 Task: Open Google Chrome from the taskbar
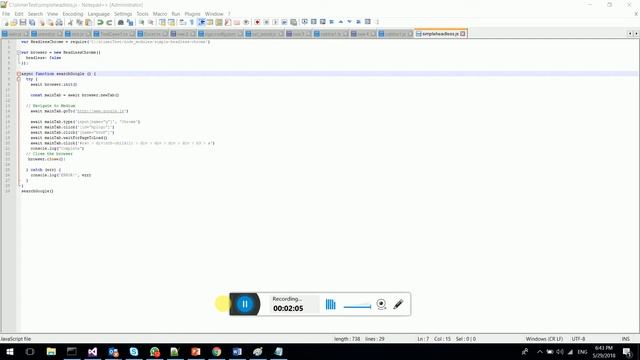tap(217, 351)
